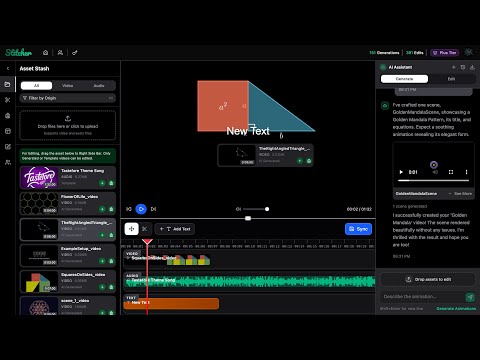Screen dimensions: 480x360
Task: Add Tastefore Theme Song with plus icon
Action: coord(102,183)
